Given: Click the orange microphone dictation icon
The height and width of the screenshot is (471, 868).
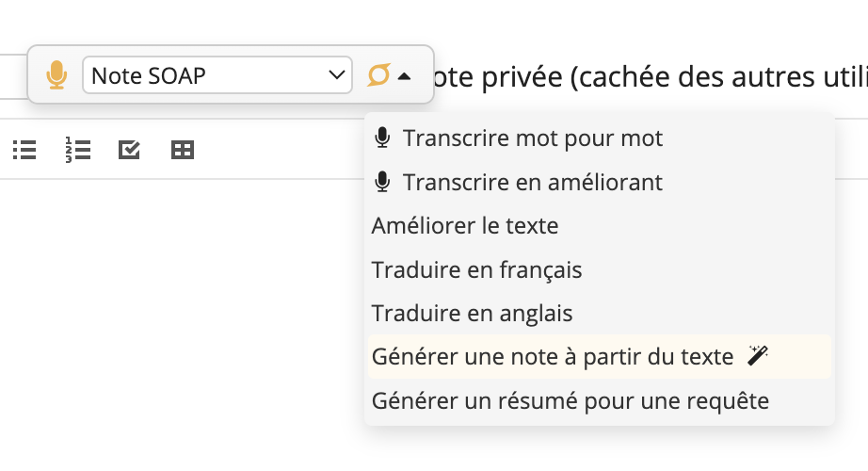Looking at the screenshot, I should 56,74.
